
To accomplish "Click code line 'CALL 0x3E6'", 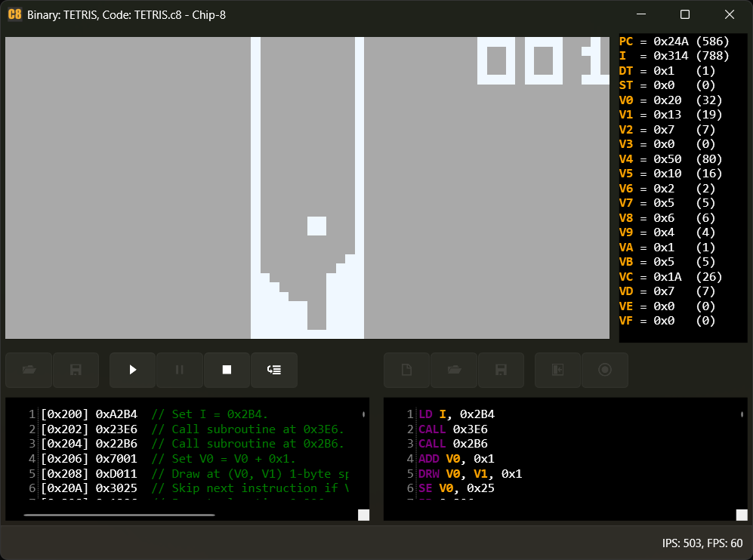I will 453,429.
